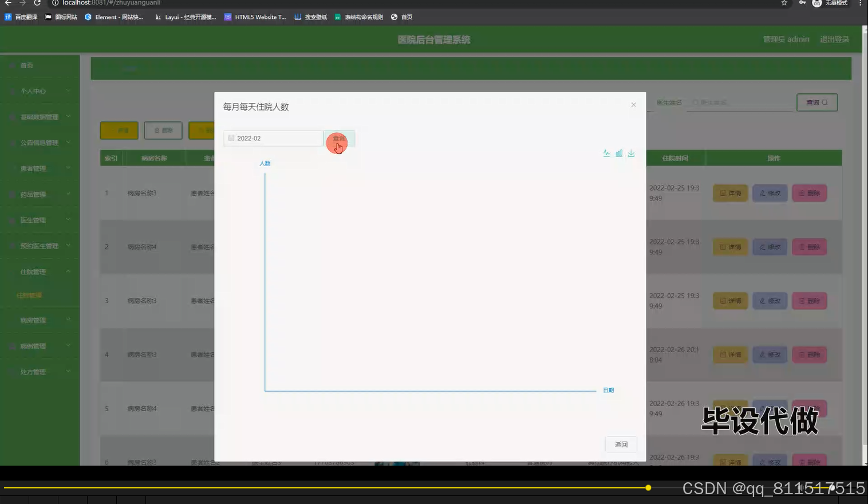The image size is (868, 504).
Task: Click 管理员 admin in the header
Action: click(786, 40)
